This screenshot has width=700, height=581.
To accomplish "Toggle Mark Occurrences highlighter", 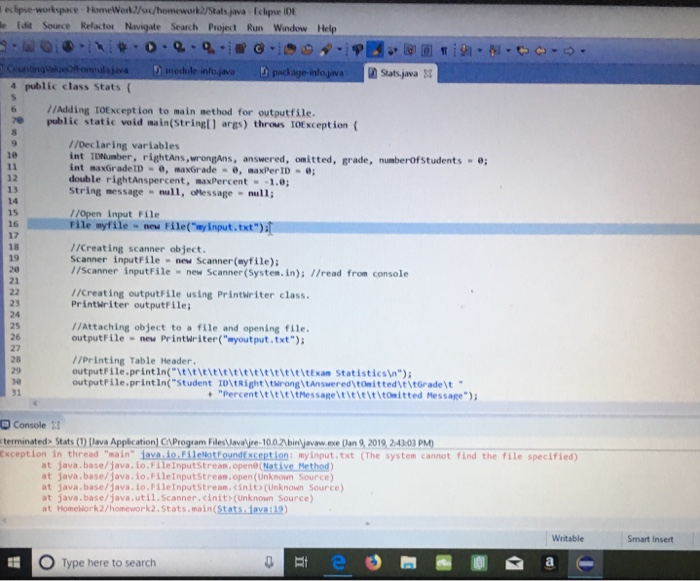I will coord(375,49).
